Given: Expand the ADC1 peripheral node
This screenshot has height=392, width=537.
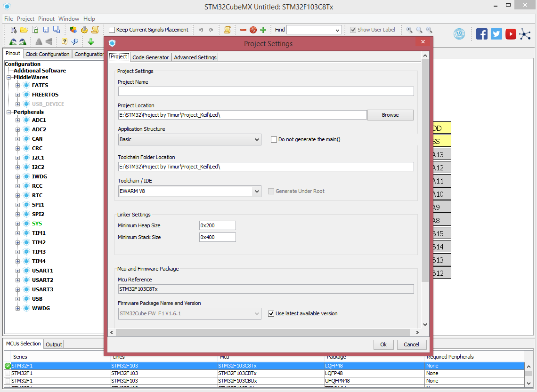Looking at the screenshot, I should (x=17, y=120).
